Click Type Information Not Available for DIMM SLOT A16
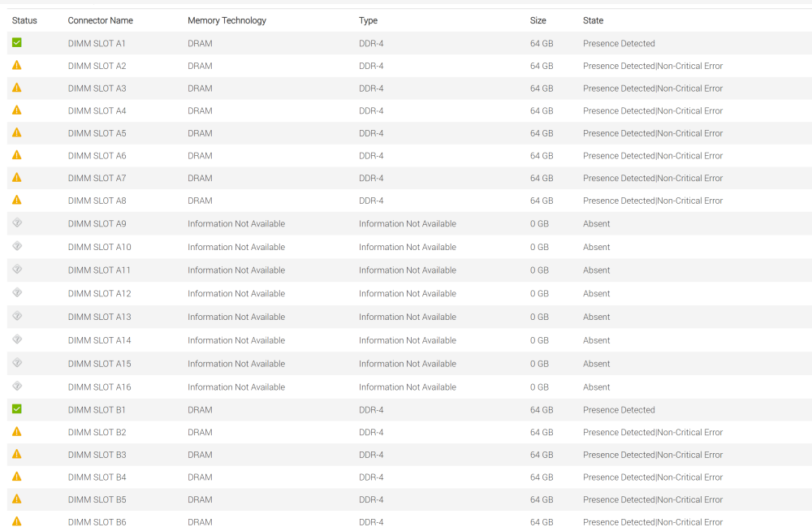 coord(408,387)
